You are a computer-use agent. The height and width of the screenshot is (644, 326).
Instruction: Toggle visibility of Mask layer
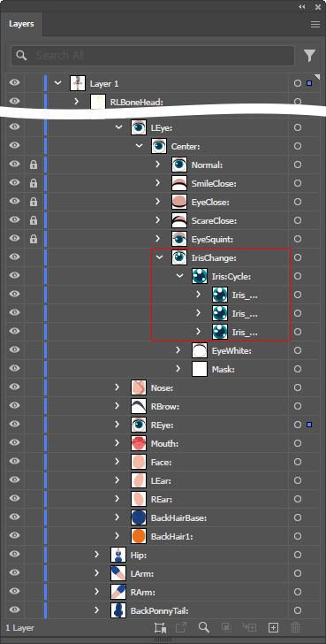(x=15, y=369)
